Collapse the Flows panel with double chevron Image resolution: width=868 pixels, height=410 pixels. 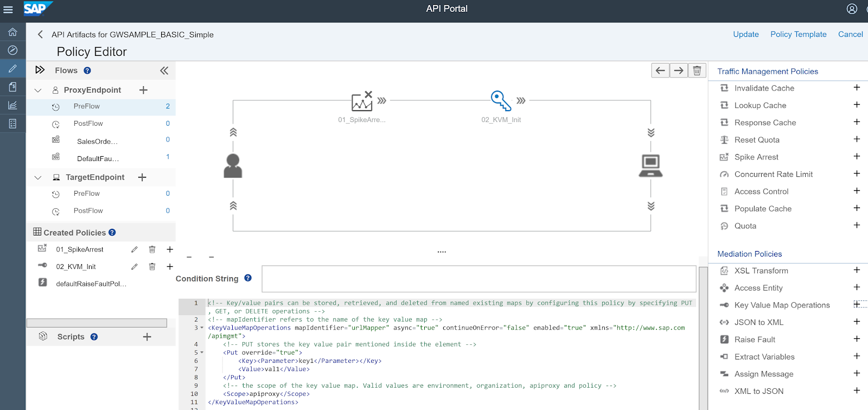[164, 71]
